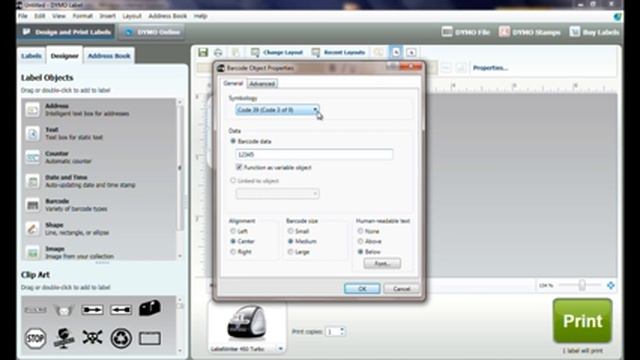The image size is (640, 360).
Task: Click the printer icon in the toolbar
Action: point(218,52)
